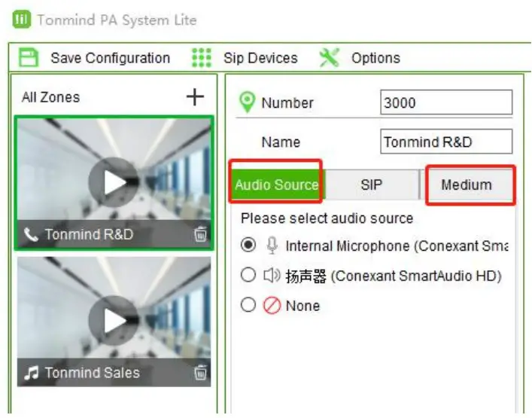Image resolution: width=532 pixels, height=418 pixels.
Task: Click the Save Configuration floppy disk icon
Action: pyautogui.click(x=29, y=57)
